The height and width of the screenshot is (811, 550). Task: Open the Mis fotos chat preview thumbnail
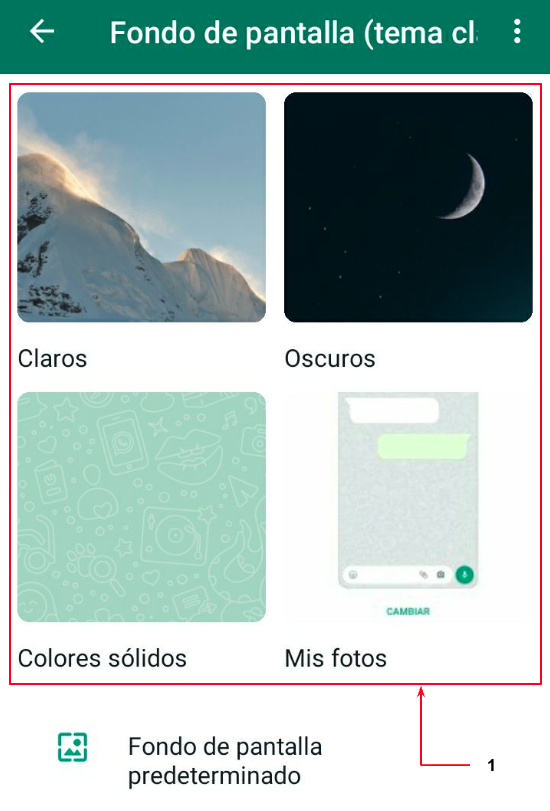[x=408, y=507]
